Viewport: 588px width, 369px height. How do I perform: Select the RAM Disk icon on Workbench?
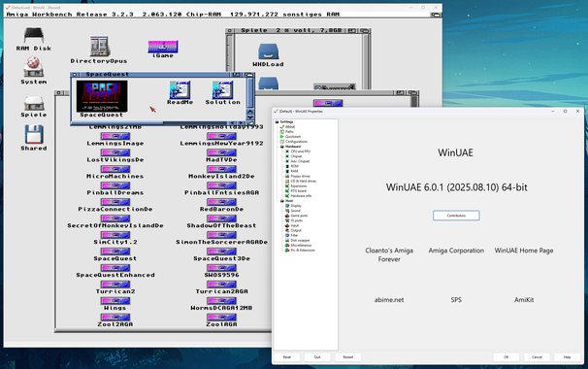tap(34, 36)
